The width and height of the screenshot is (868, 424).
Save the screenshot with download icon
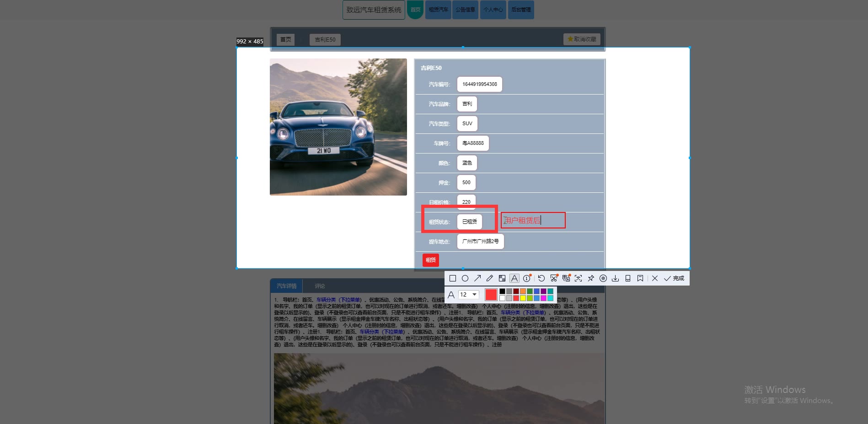pos(616,278)
